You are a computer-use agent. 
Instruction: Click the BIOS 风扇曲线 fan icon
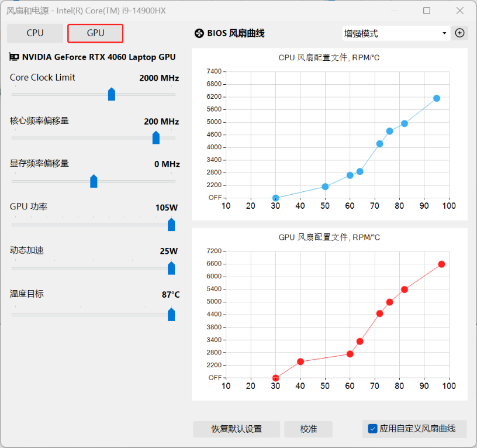(199, 33)
